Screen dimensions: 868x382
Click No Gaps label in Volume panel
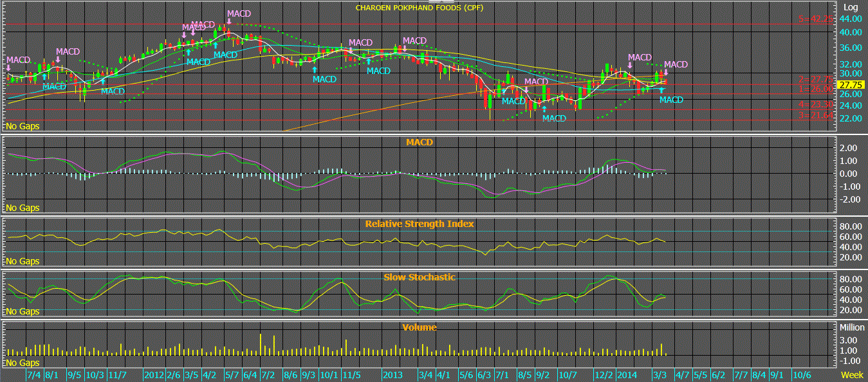point(23,364)
